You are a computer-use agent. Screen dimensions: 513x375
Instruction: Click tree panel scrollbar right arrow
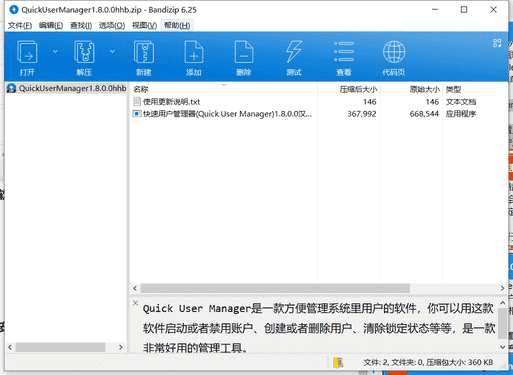click(121, 347)
